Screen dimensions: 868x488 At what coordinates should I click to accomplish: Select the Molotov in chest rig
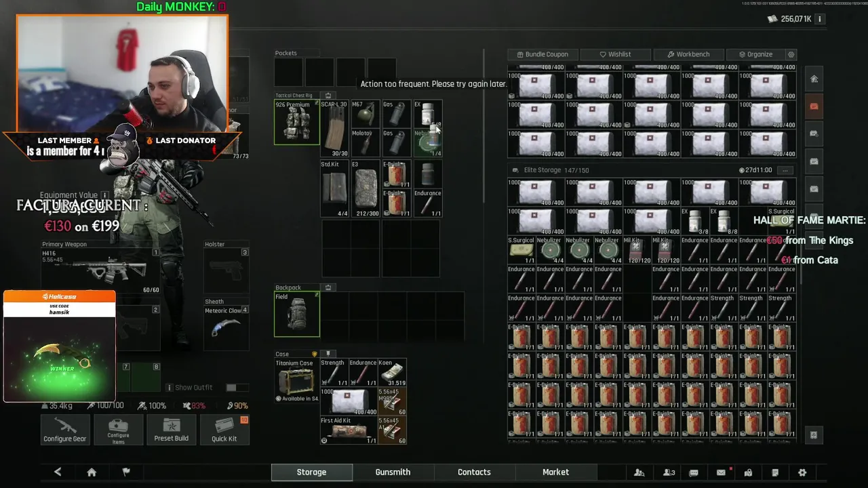[x=365, y=143]
